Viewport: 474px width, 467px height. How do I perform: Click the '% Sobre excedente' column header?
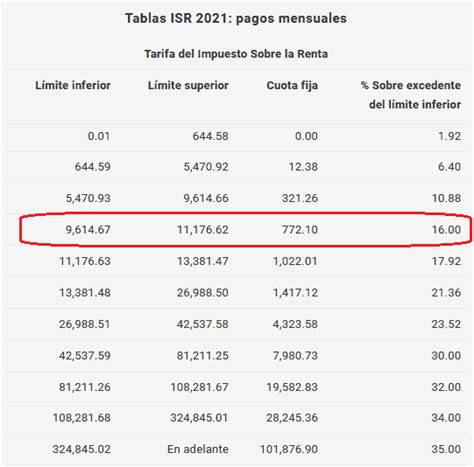(x=411, y=95)
